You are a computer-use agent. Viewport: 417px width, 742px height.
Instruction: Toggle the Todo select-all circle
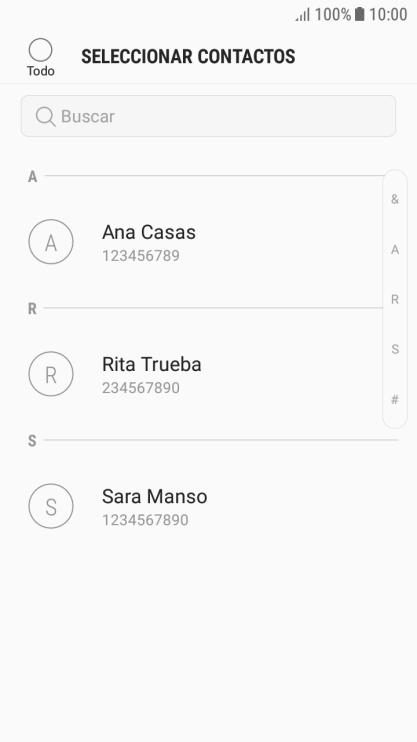tap(40, 50)
